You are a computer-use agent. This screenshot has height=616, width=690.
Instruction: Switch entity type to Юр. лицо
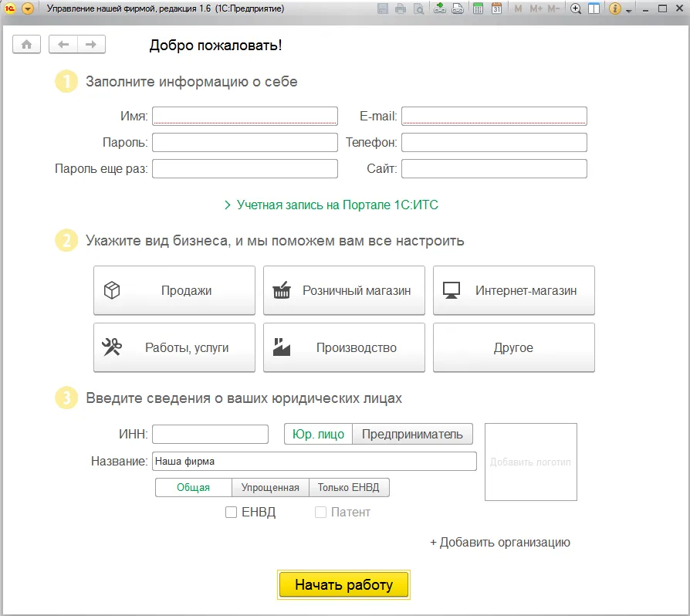pos(319,434)
